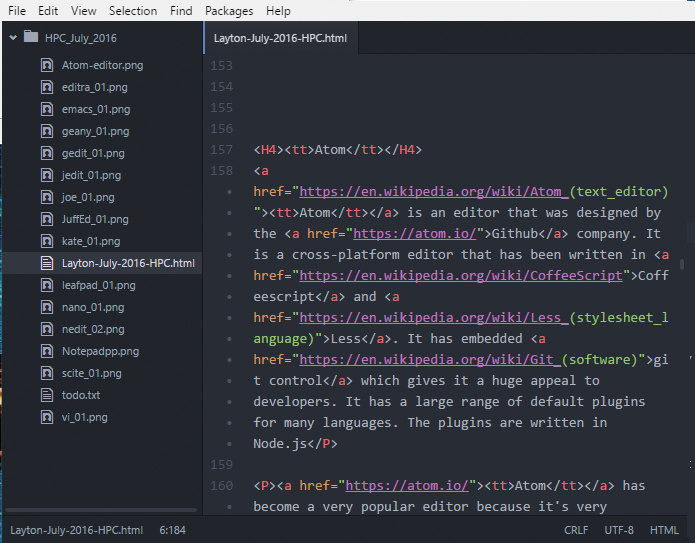Open gedit_01.png file name in tree

click(93, 153)
